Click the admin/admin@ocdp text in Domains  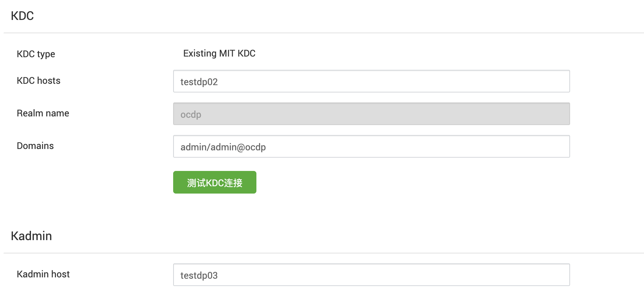[223, 147]
